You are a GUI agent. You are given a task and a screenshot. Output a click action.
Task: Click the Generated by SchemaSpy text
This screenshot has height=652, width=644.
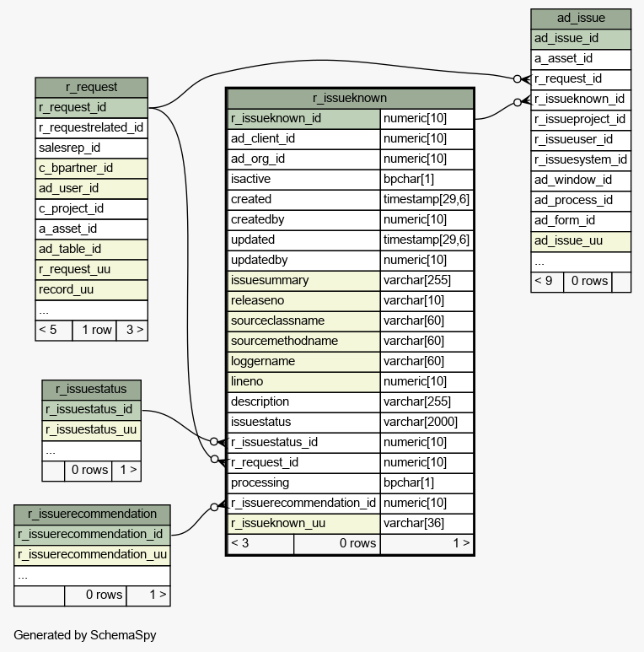click(85, 635)
